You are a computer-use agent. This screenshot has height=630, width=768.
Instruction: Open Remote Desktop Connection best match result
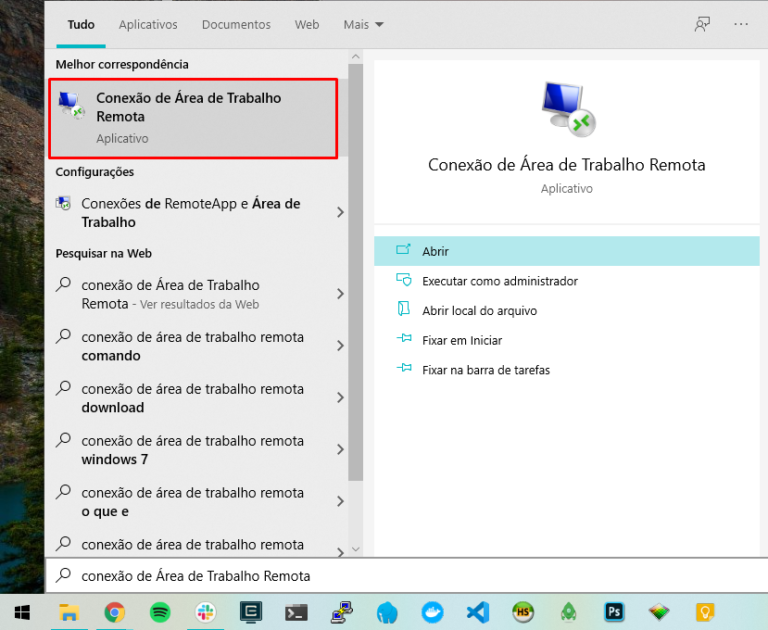coord(193,118)
